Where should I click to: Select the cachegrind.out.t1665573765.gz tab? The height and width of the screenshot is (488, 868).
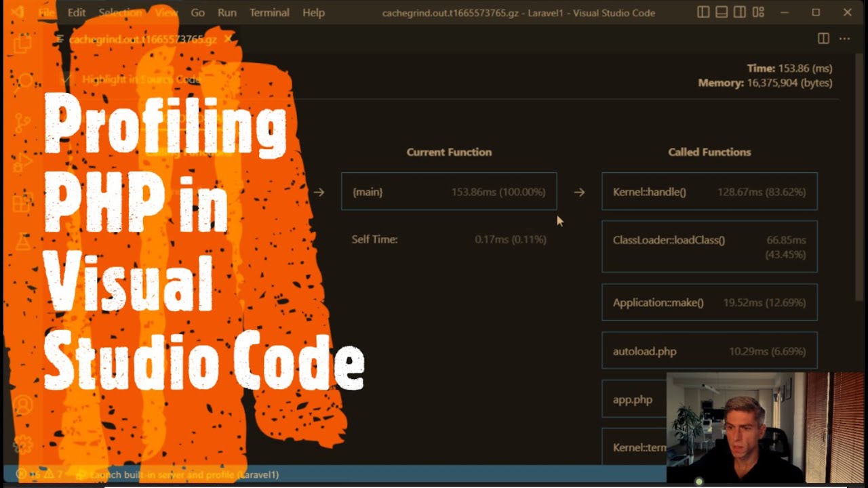pos(142,39)
